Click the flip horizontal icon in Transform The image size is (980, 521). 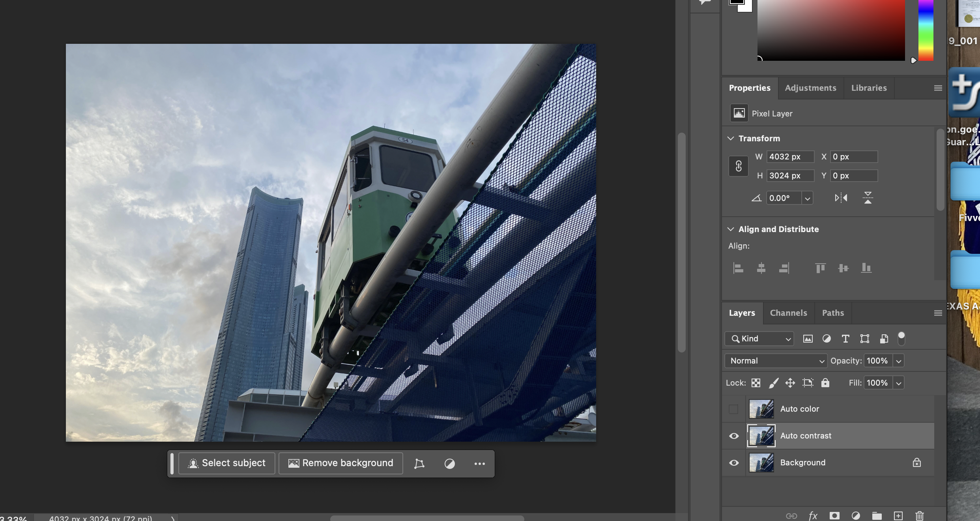(841, 198)
